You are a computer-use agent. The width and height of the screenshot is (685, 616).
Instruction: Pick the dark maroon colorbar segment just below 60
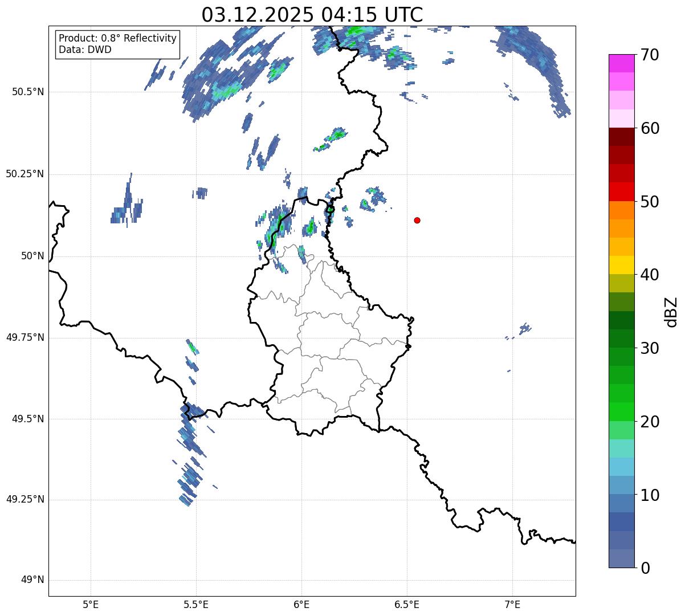pyautogui.click(x=622, y=137)
